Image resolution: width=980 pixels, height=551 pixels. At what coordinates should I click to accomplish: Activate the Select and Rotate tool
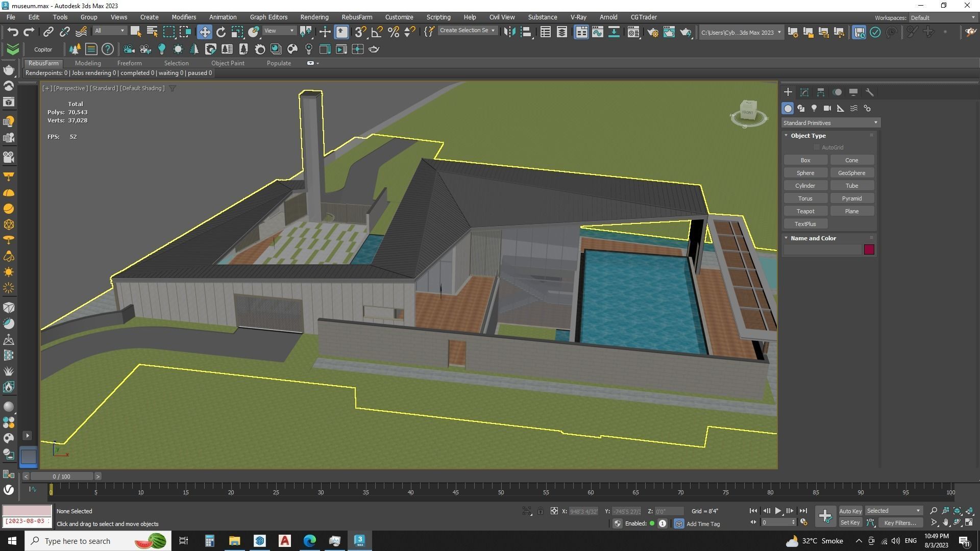(x=220, y=32)
